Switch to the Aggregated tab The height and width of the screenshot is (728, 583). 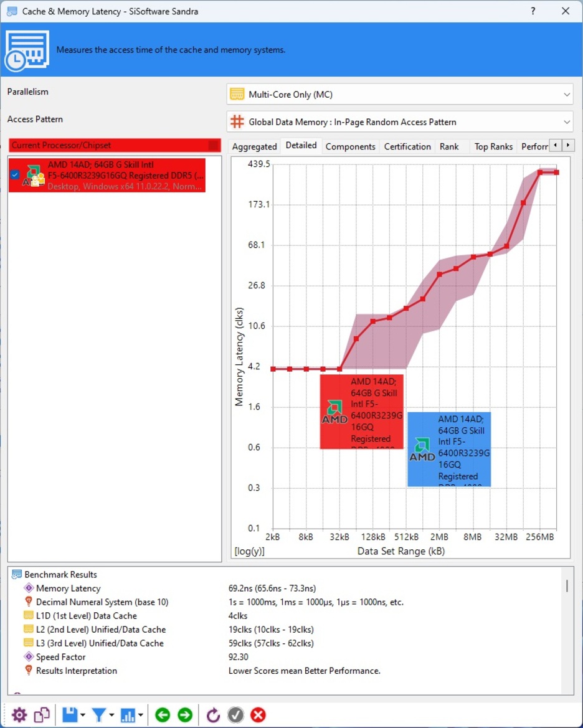(x=254, y=146)
